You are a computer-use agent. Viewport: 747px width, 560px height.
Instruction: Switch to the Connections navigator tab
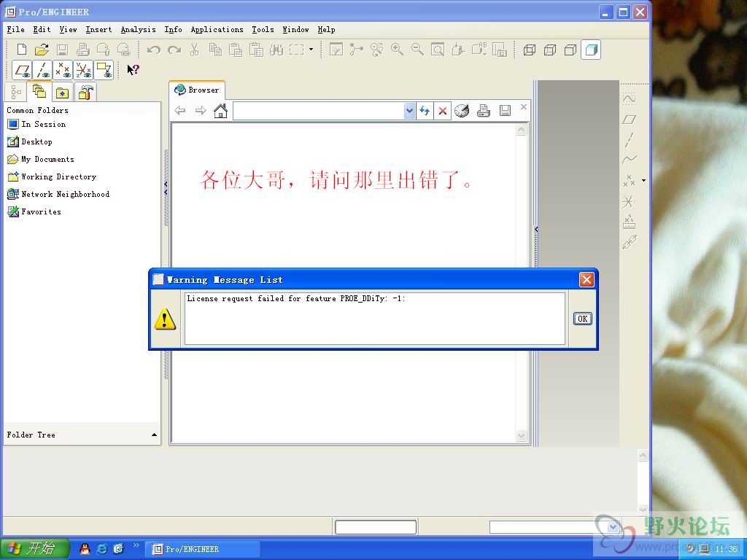pyautogui.click(x=86, y=92)
